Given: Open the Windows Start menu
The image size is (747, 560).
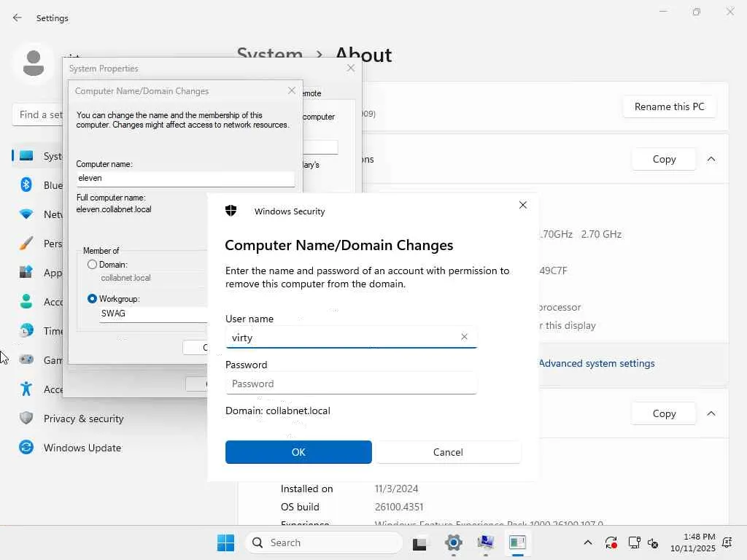Looking at the screenshot, I should [x=225, y=542].
